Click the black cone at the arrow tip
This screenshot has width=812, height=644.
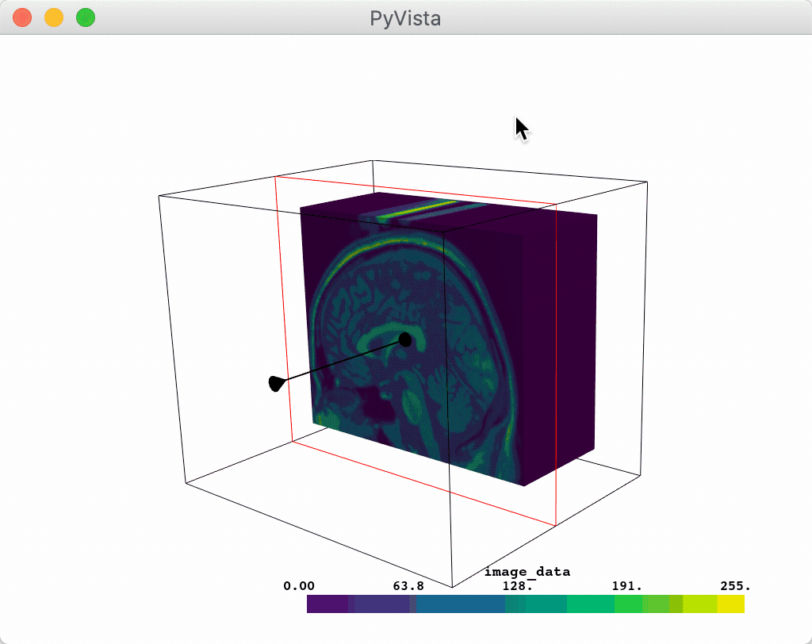click(x=275, y=384)
